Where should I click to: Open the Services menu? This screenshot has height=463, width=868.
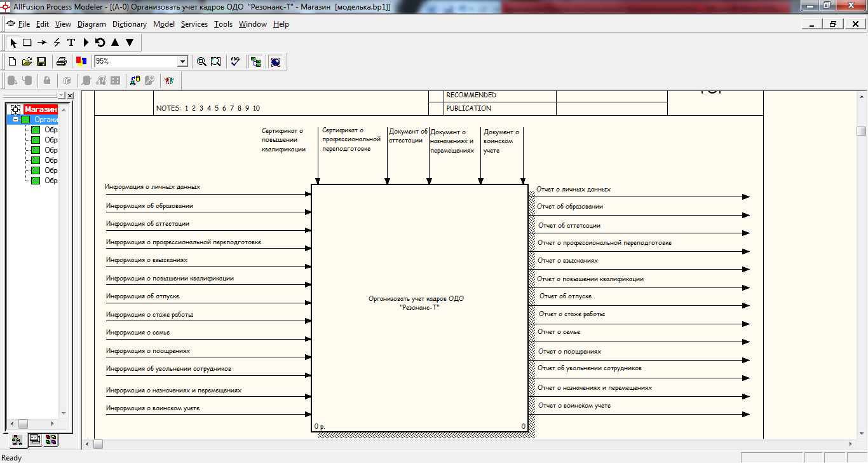click(x=194, y=24)
